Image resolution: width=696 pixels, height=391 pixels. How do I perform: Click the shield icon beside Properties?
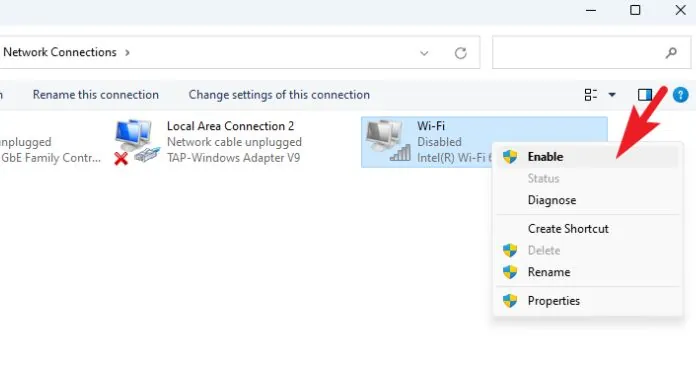click(510, 301)
